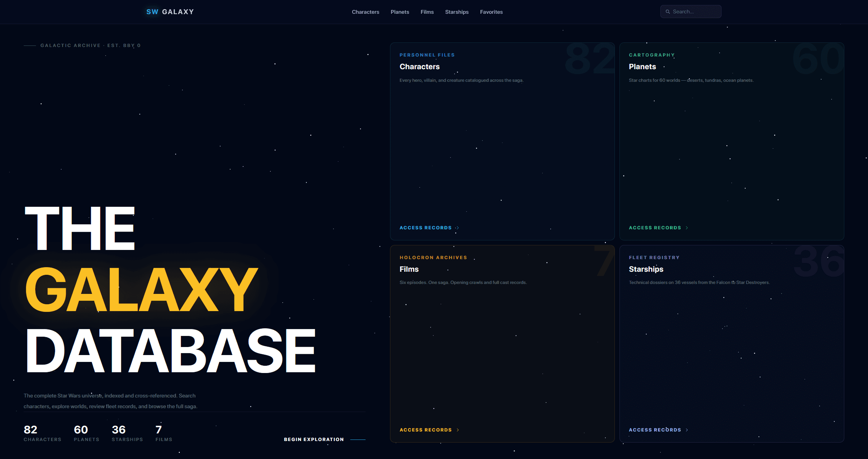The image size is (868, 459).
Task: Click the arrow icon after Films Access Records
Action: (458, 430)
